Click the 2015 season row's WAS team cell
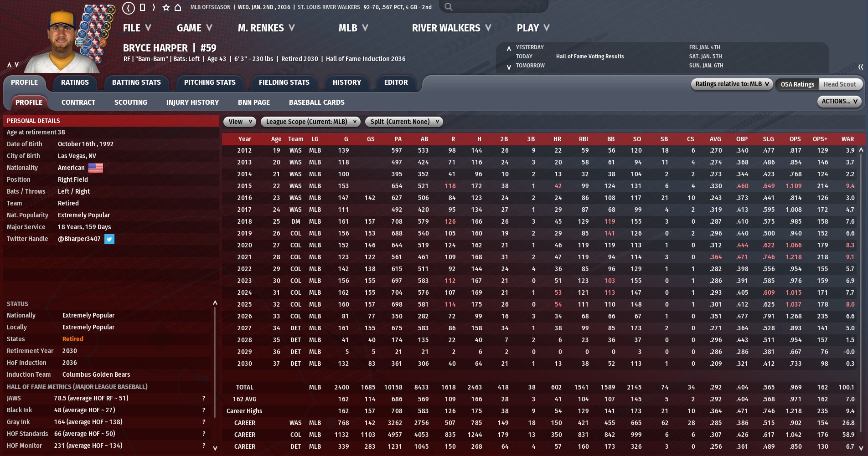The image size is (868, 456). [295, 186]
